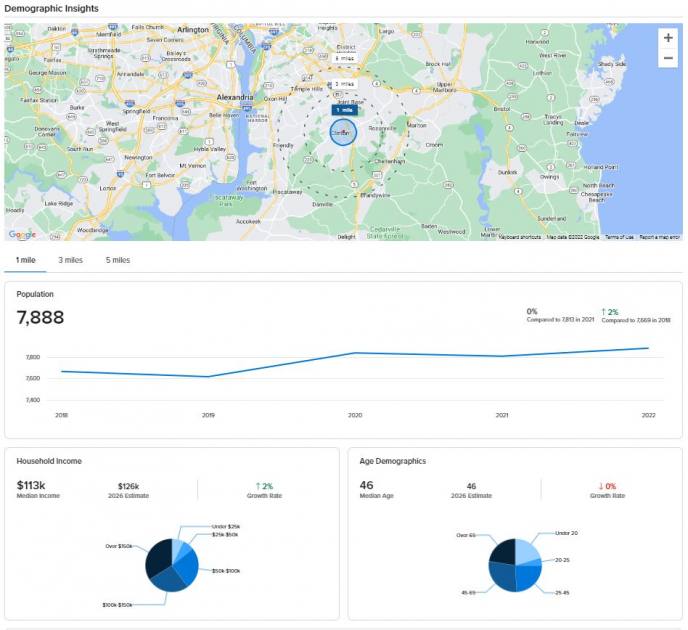Select the 45-65 age pie slice

click(x=501, y=576)
